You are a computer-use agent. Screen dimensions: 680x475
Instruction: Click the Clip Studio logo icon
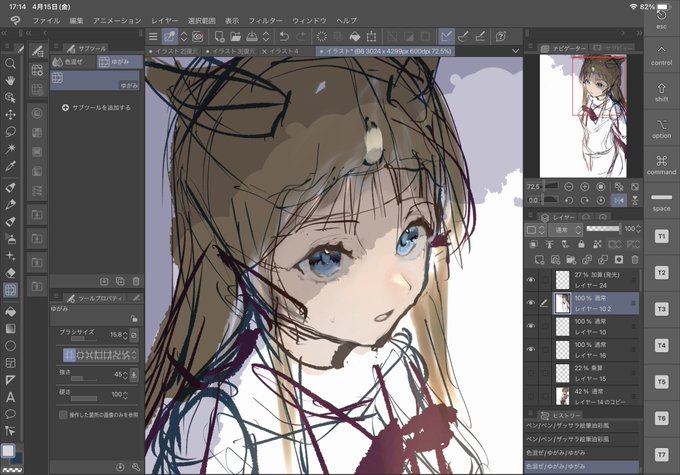(x=15, y=20)
